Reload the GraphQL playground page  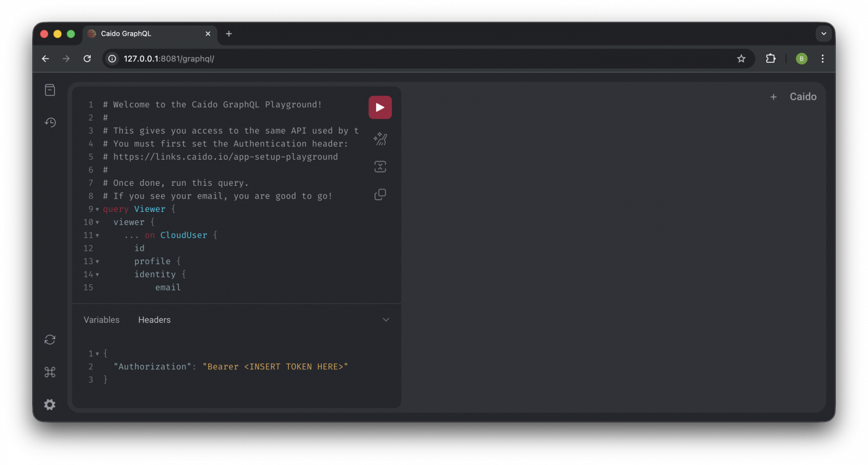87,58
